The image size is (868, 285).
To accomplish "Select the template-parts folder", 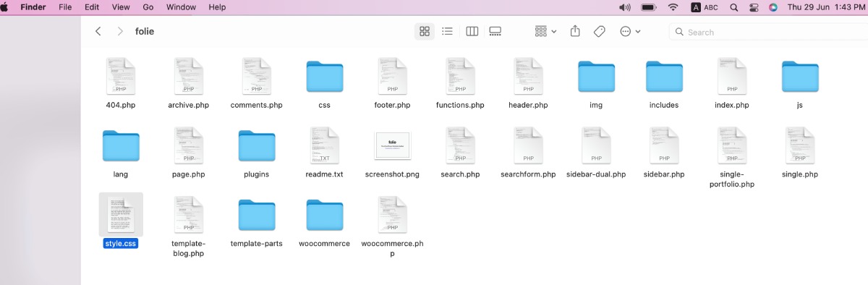I will [257, 215].
